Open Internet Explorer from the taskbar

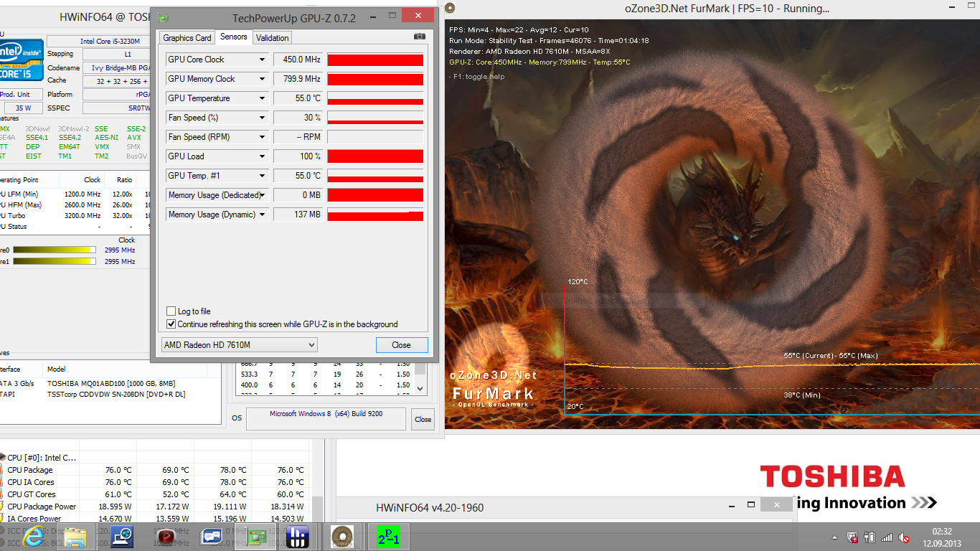coord(32,536)
